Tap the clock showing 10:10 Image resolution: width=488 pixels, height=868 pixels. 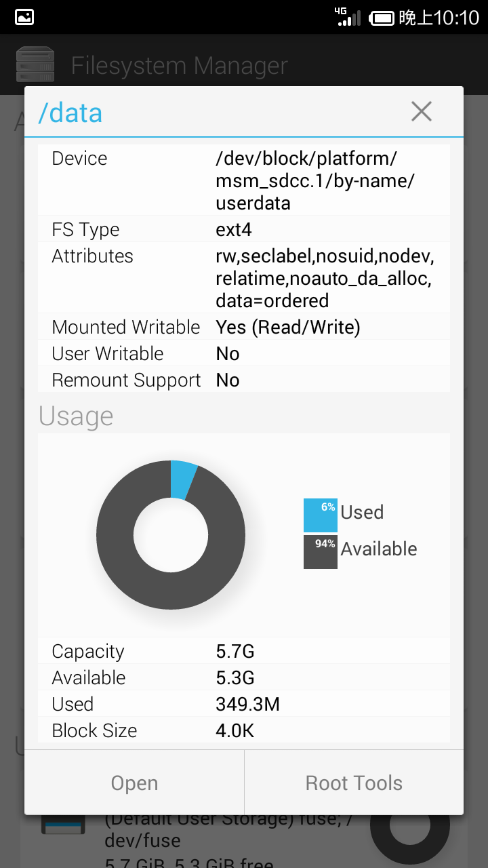[x=439, y=18]
